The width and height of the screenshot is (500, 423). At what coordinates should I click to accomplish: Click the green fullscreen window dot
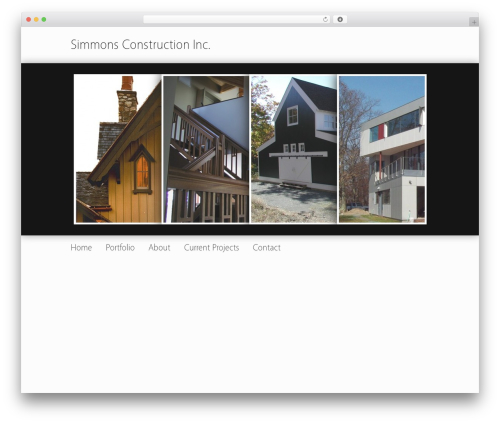point(44,20)
